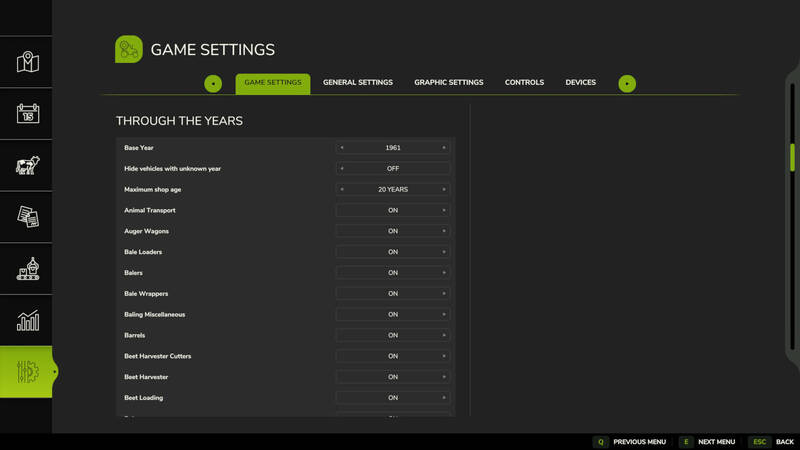Viewport: 800px width, 450px height.
Task: Click the green scrollbar handle at right edge
Action: pos(792,157)
